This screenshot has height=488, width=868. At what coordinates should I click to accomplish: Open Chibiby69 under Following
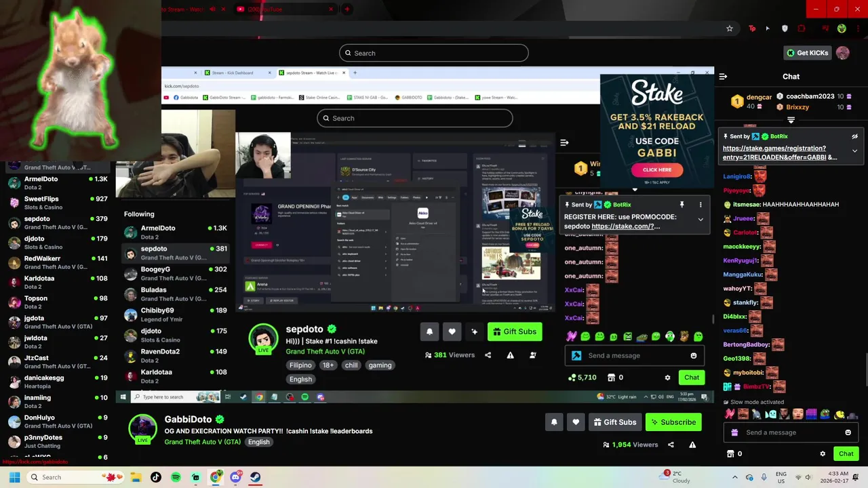point(176,314)
